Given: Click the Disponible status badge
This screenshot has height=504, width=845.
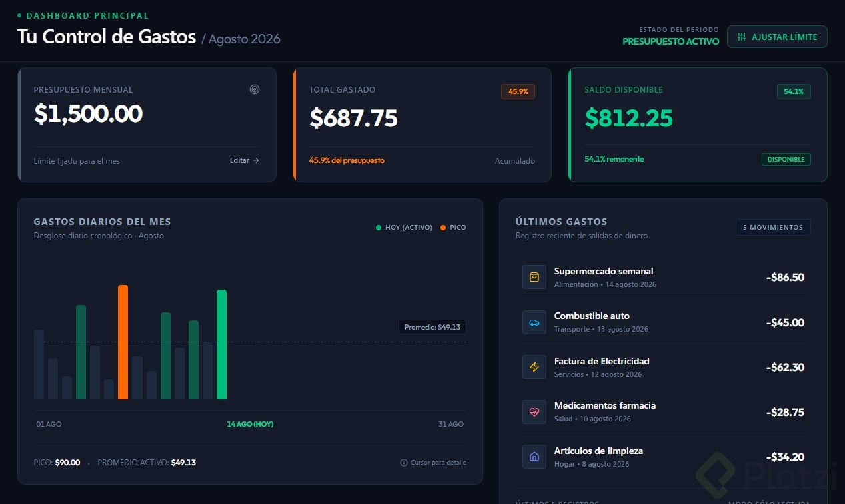Looking at the screenshot, I should [x=786, y=159].
